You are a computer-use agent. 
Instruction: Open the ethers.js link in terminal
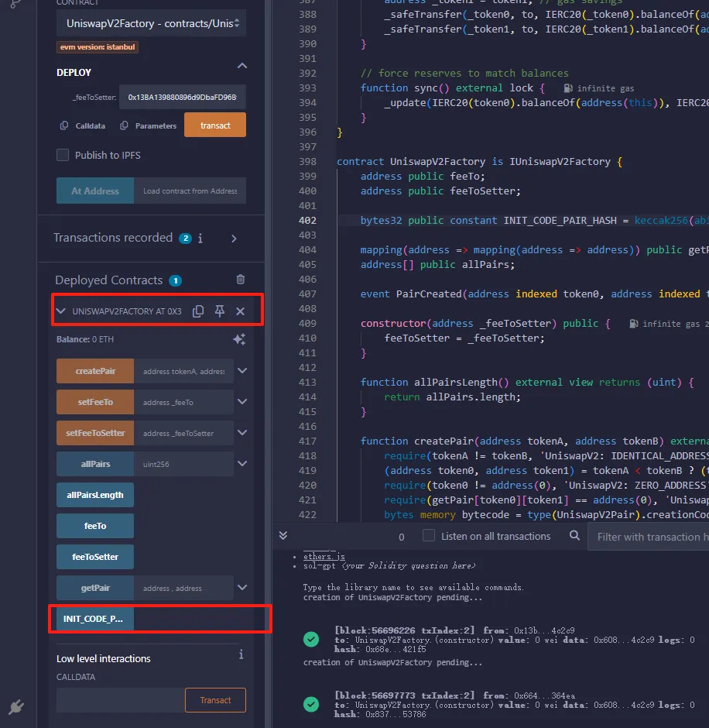(x=324, y=556)
